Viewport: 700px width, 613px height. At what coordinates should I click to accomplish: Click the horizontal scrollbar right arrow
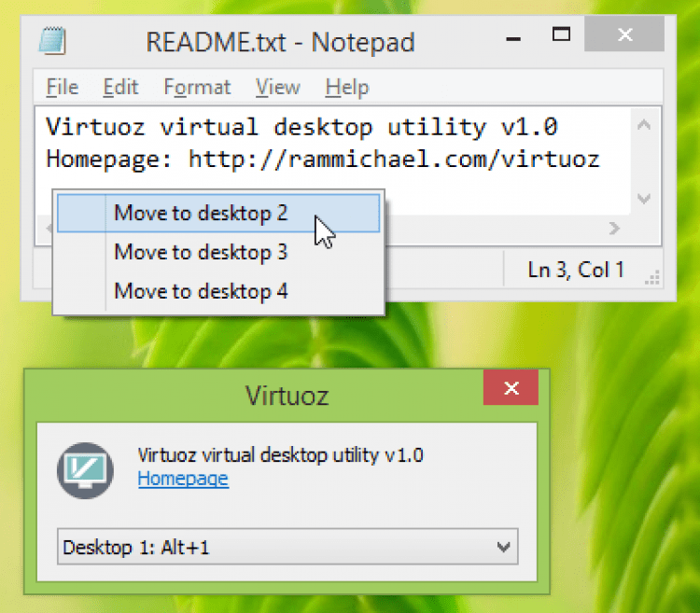tap(613, 228)
